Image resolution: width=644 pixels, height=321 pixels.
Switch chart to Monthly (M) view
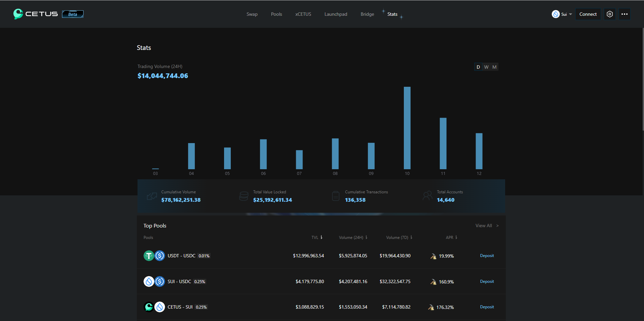tap(494, 67)
